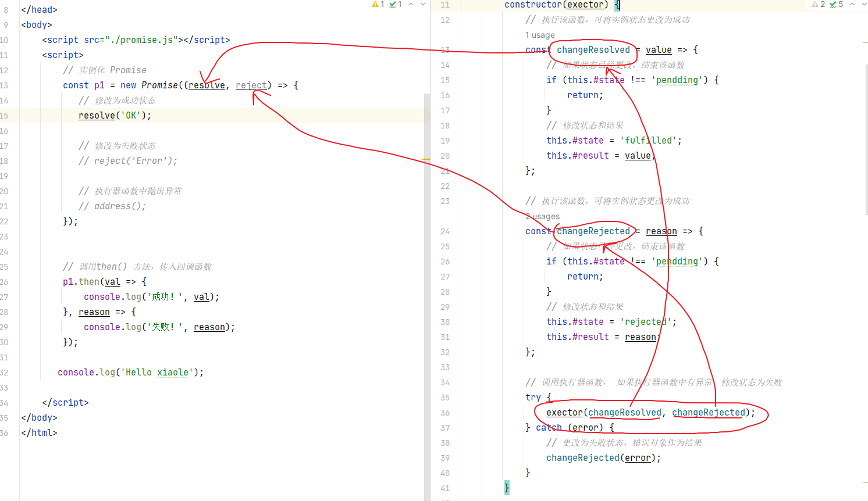Place cursor on 'constructor' keyword
The width and height of the screenshot is (868, 501).
533,5
